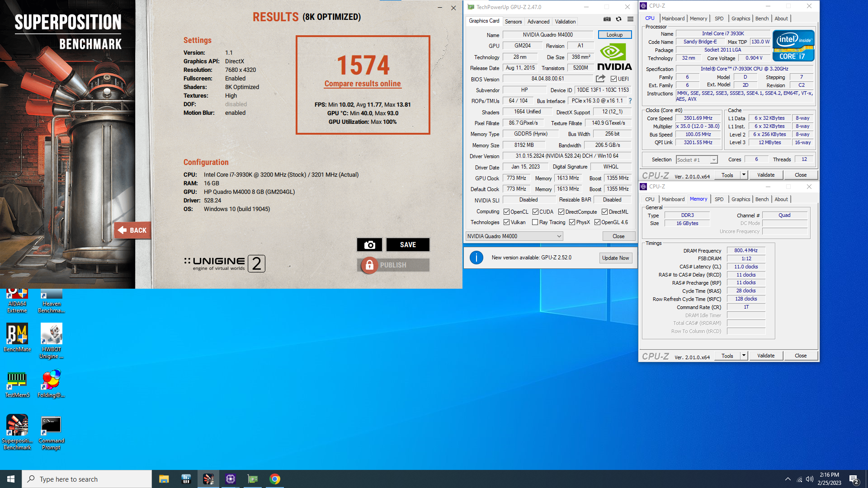The width and height of the screenshot is (868, 488).
Task: Click Update Now for GPU-Z
Action: point(615,258)
